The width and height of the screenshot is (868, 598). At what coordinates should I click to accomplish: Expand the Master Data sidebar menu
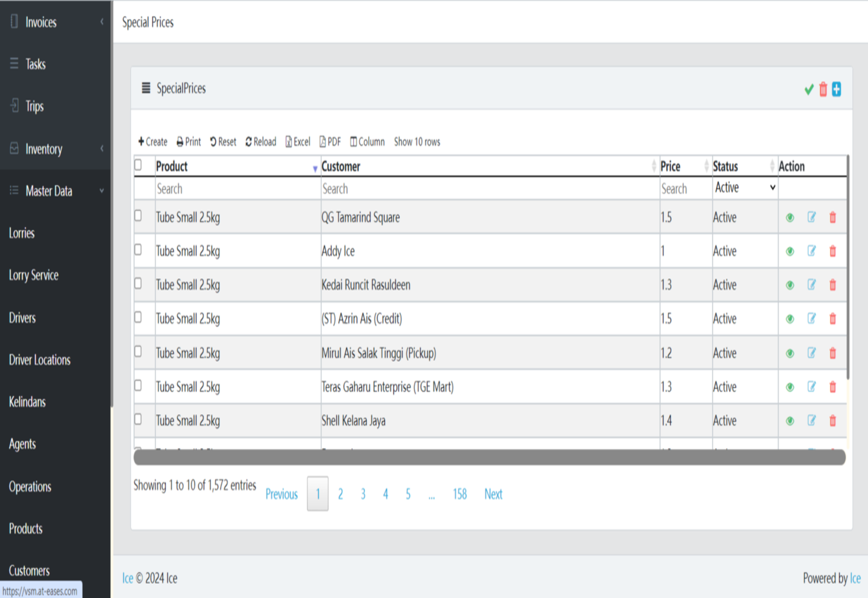(55, 191)
